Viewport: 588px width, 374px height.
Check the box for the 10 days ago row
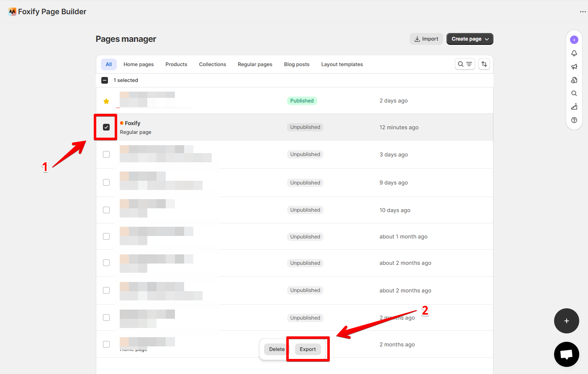pos(106,210)
